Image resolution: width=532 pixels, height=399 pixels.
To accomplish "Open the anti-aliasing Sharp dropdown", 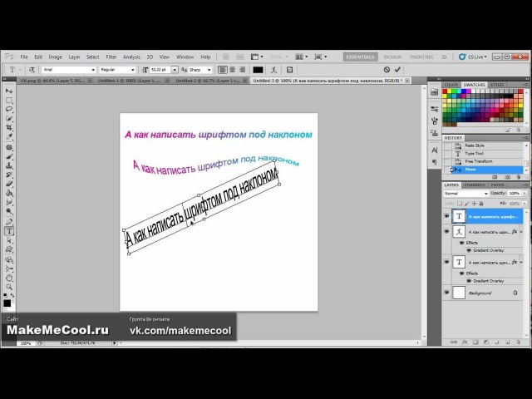I will tap(200, 70).
